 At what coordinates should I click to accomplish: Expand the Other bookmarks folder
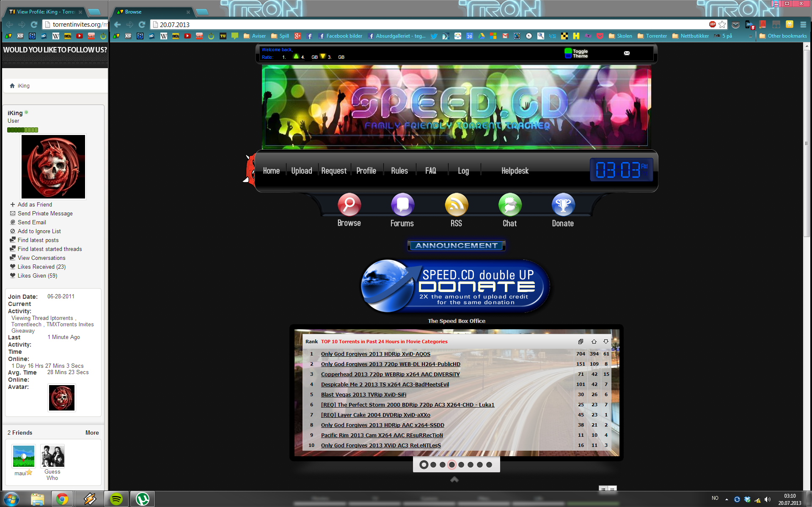click(783, 36)
